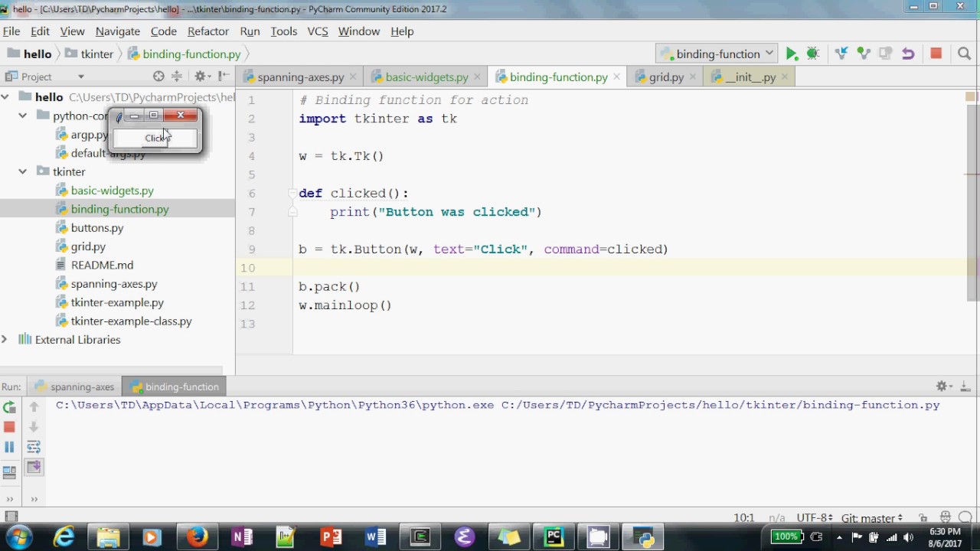This screenshot has height=551, width=980.
Task: Open Word from taskbar
Action: click(x=375, y=537)
